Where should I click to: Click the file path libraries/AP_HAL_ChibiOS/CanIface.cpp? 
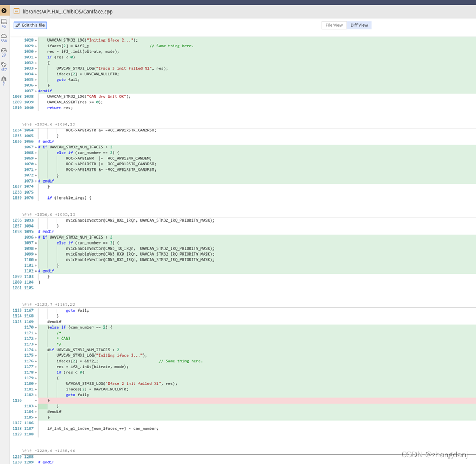(x=67, y=12)
